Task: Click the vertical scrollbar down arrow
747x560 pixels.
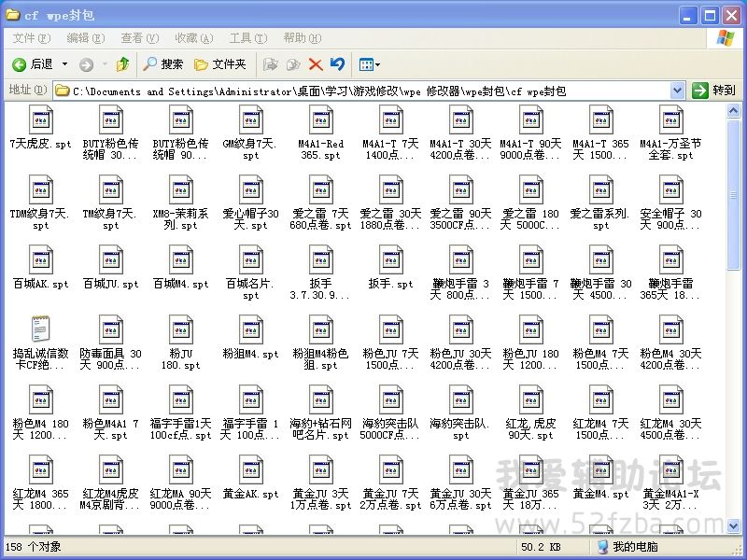Action: point(733,525)
